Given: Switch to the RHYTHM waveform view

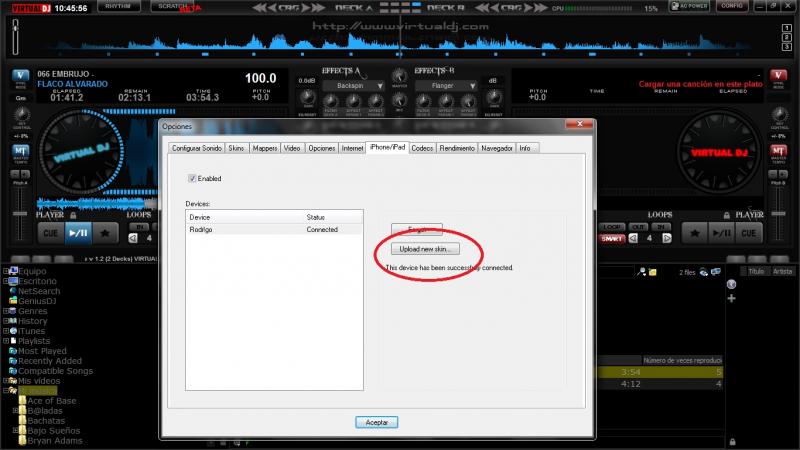Looking at the screenshot, I should pos(118,7).
